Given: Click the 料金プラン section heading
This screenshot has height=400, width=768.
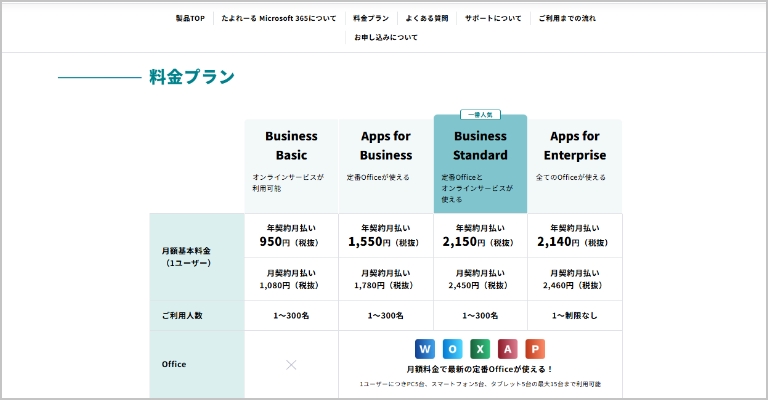Looking at the screenshot, I should pos(192,77).
